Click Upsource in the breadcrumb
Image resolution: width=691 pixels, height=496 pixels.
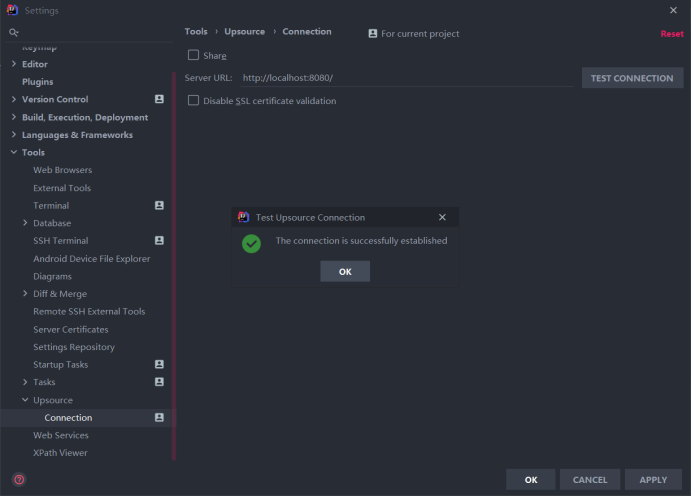click(245, 31)
